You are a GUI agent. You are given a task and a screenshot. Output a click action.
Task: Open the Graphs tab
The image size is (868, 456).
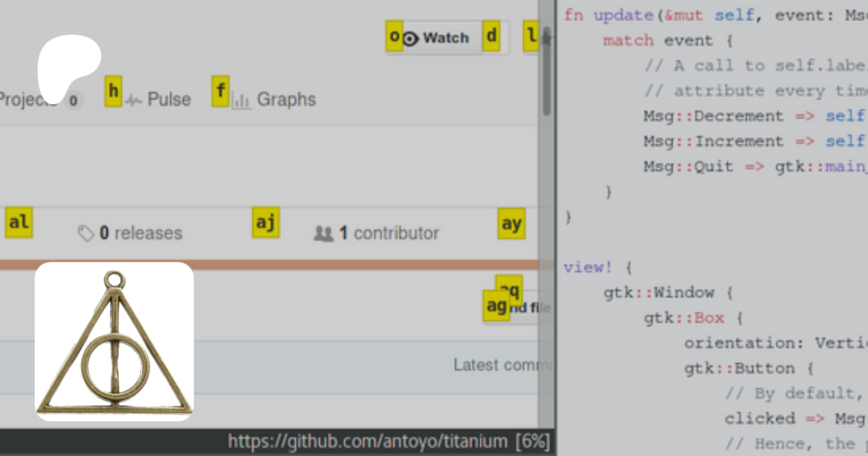tap(285, 99)
